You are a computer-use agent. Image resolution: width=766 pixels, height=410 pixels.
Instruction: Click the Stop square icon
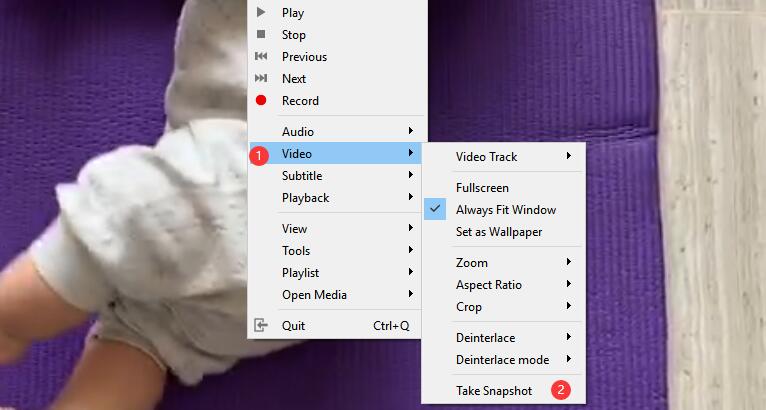pyautogui.click(x=261, y=34)
